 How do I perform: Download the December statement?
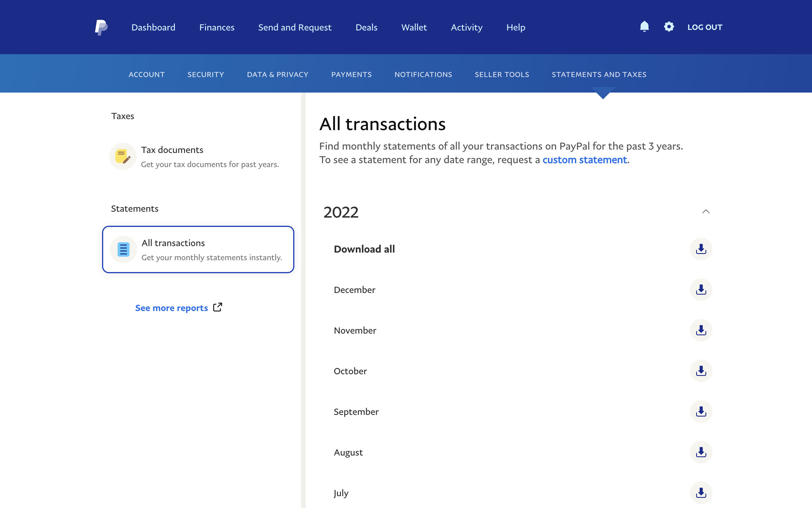pos(701,290)
